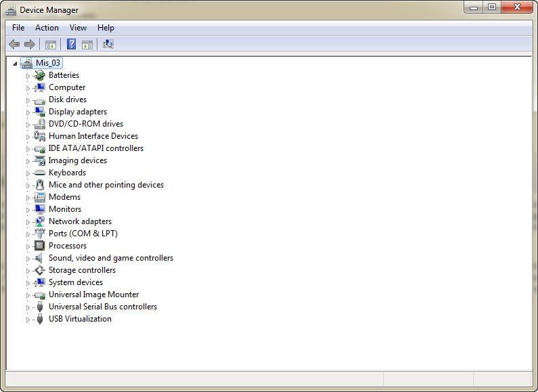Toggle the console tree toolbar icon
Screen dimensions: 538x392
pos(51,45)
